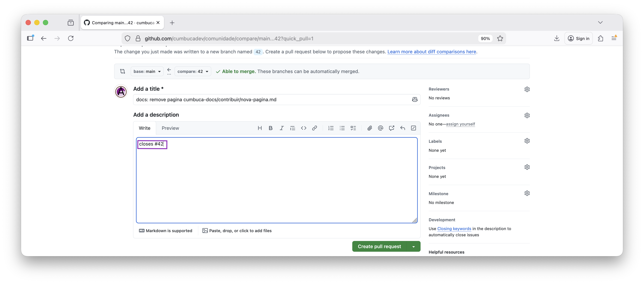Viewport: 644px width, 284px height.
Task: Click the user avatar beside the title
Action: 121,91
